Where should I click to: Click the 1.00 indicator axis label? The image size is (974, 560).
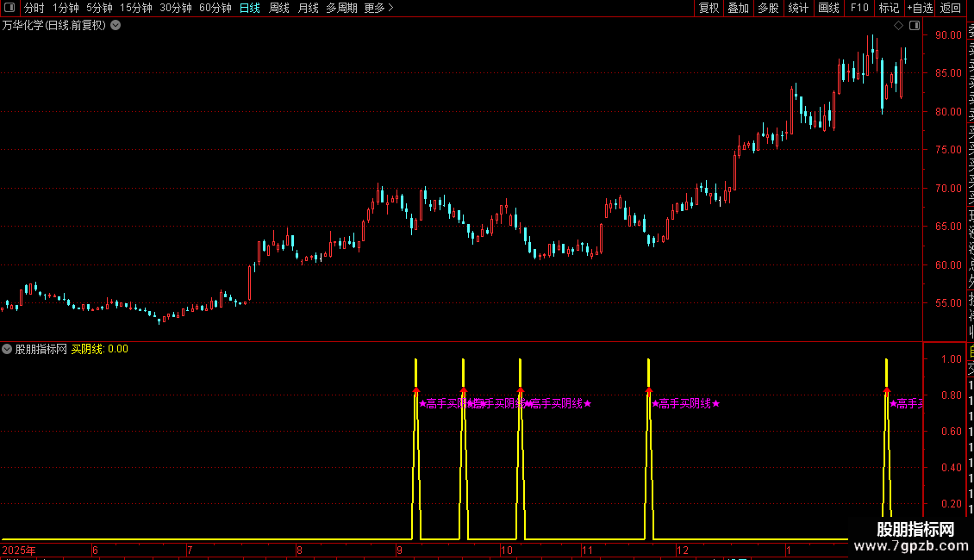(952, 359)
